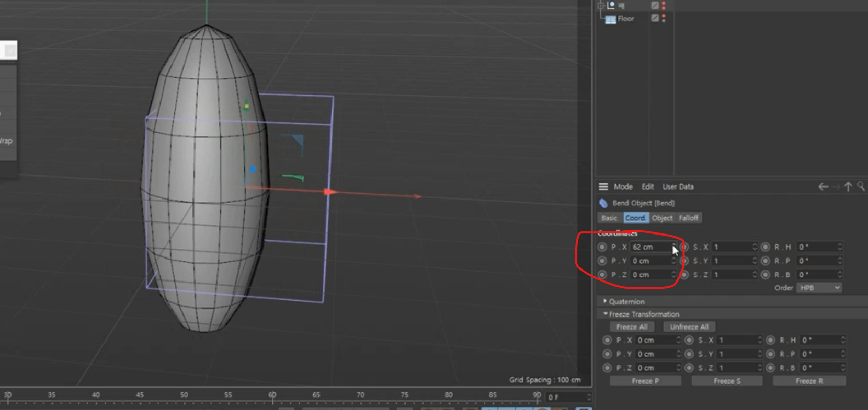Grab the red X-axis arrow in viewport
868x410 pixels.
coord(330,192)
